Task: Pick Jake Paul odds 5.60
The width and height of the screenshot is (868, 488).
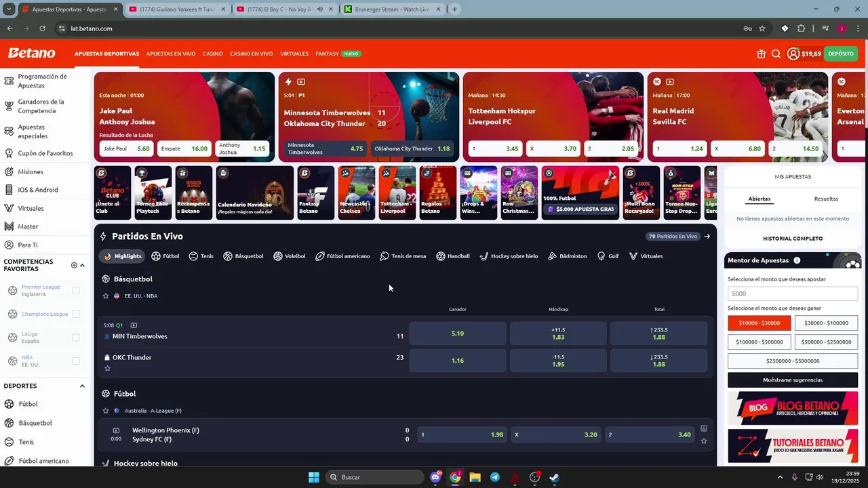Action: pyautogui.click(x=127, y=148)
